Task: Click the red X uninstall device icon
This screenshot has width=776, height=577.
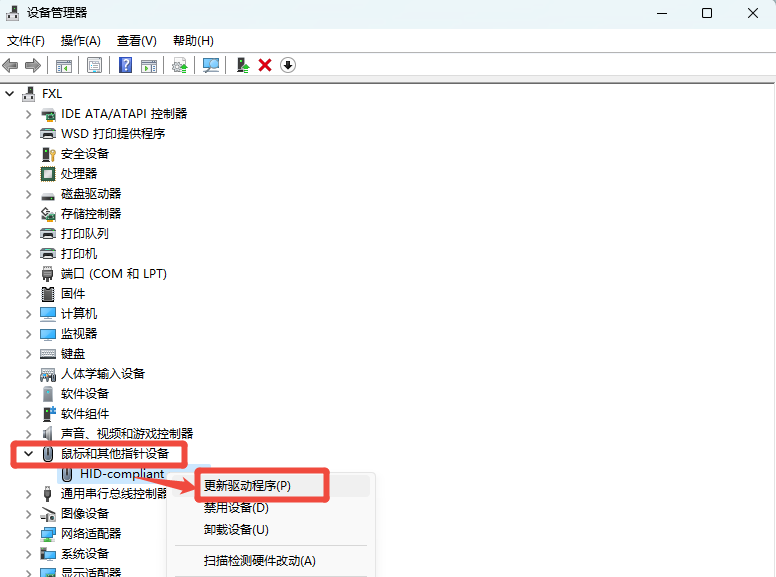Action: [265, 65]
